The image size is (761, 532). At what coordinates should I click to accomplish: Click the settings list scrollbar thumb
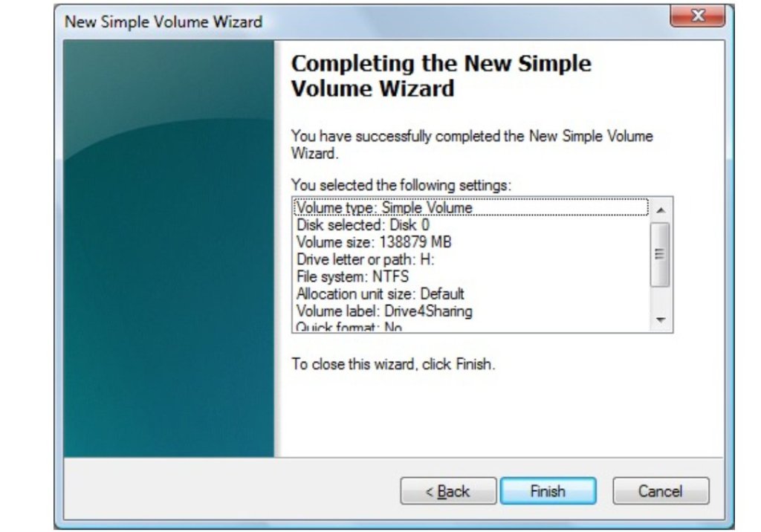660,254
